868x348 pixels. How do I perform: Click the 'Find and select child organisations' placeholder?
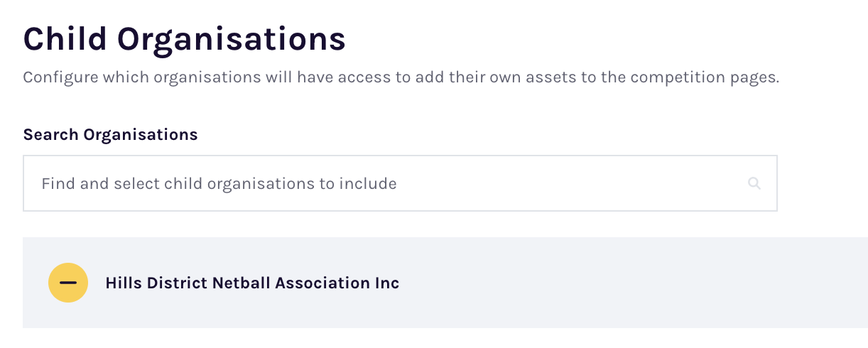click(219, 184)
